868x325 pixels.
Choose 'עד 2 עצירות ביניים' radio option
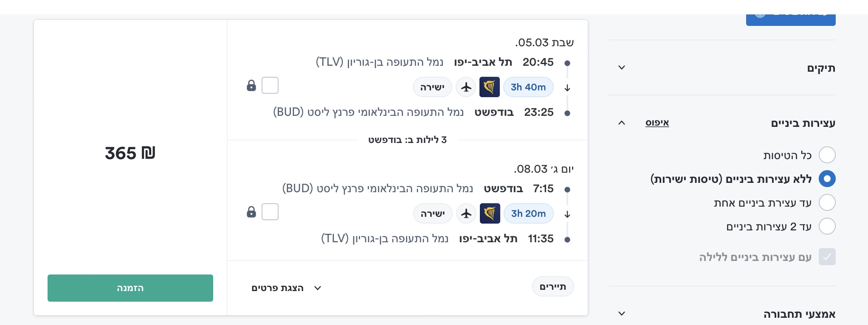(827, 226)
